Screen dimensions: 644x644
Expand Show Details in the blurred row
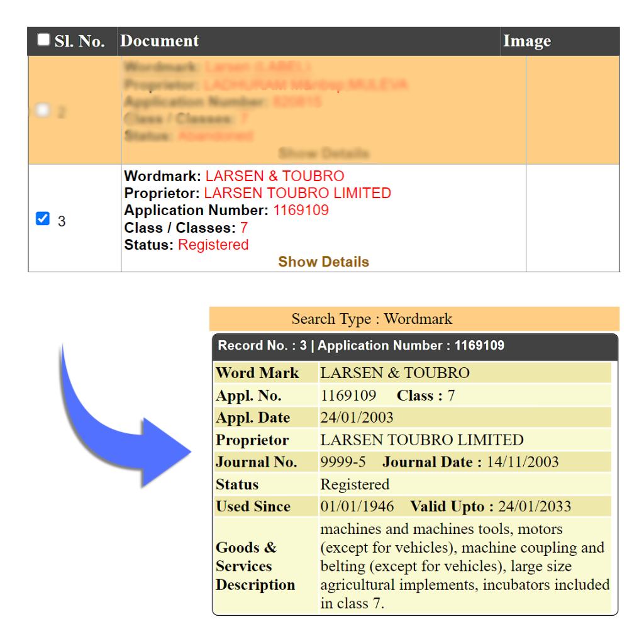[323, 153]
